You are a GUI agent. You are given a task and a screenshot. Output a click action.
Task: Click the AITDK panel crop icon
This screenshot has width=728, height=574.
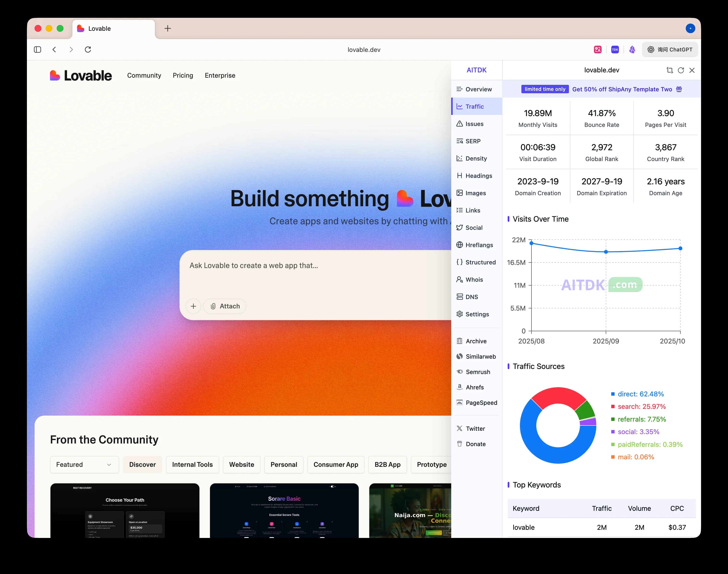click(670, 70)
